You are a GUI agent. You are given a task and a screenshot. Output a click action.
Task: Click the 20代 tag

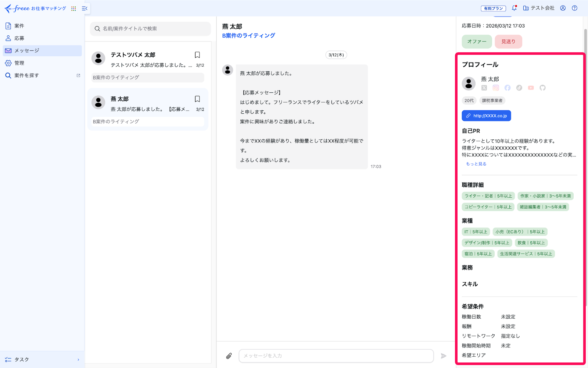(x=469, y=100)
